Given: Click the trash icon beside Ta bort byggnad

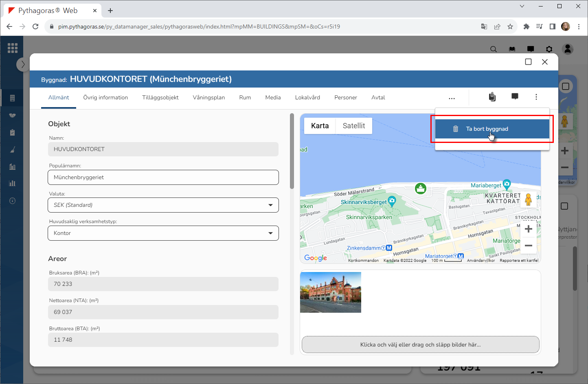Looking at the screenshot, I should [456, 129].
